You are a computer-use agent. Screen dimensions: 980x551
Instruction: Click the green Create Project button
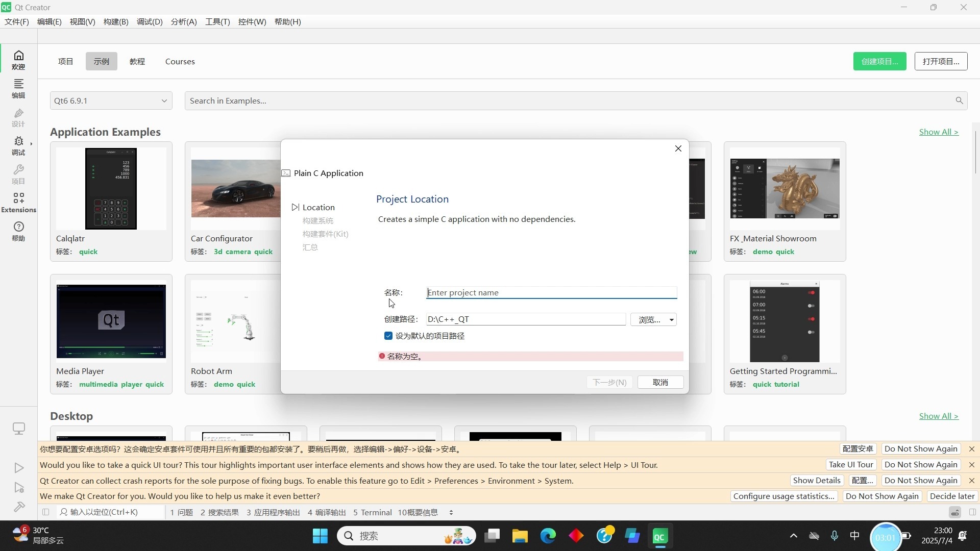point(880,61)
